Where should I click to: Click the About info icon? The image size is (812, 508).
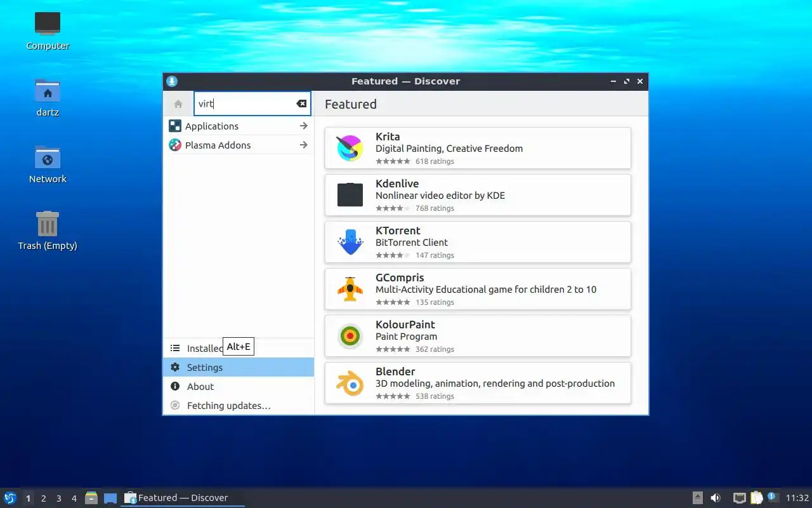coord(175,386)
